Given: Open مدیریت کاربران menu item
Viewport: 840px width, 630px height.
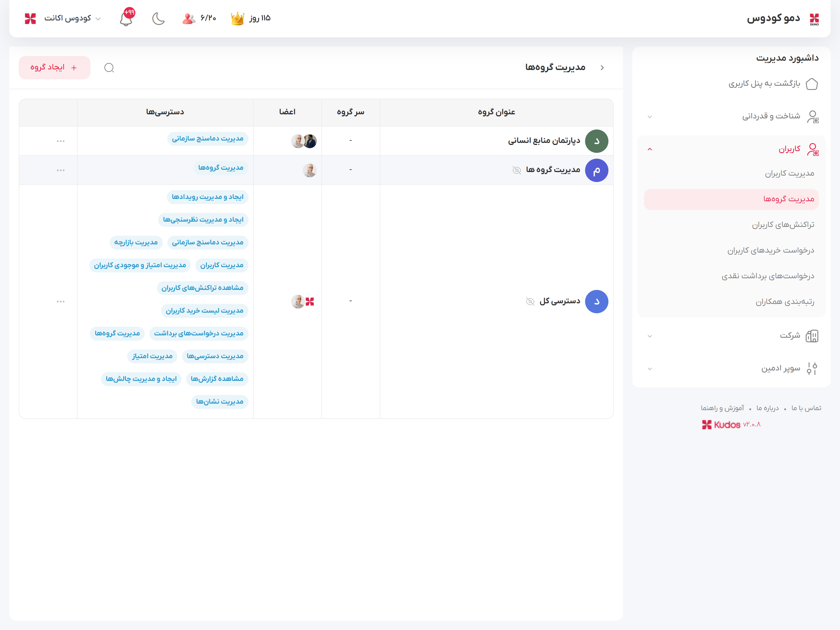Looking at the screenshot, I should 789,174.
